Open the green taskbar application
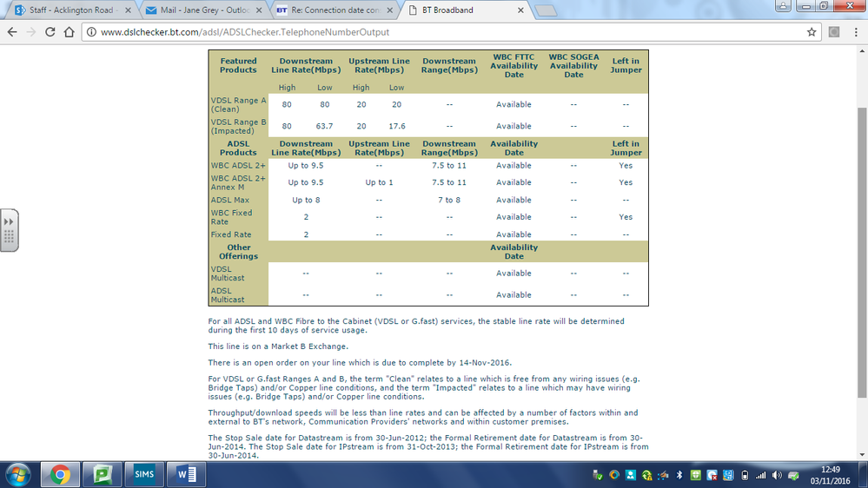The image size is (868, 488). tap(103, 475)
